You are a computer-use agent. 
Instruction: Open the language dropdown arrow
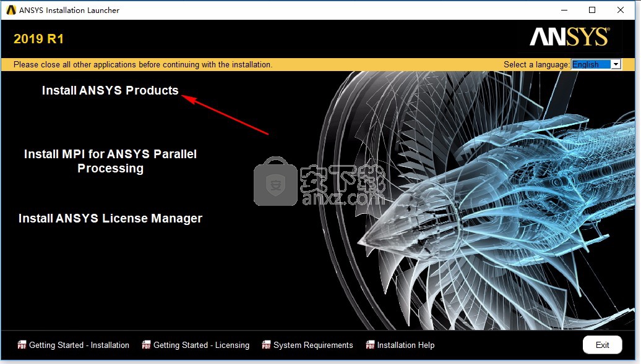616,64
